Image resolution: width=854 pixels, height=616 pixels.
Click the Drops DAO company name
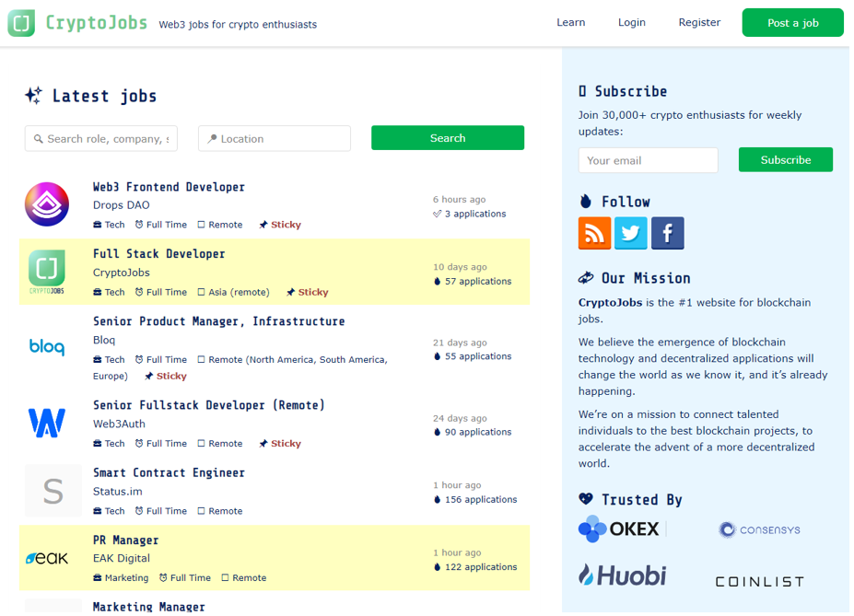pyautogui.click(x=121, y=205)
